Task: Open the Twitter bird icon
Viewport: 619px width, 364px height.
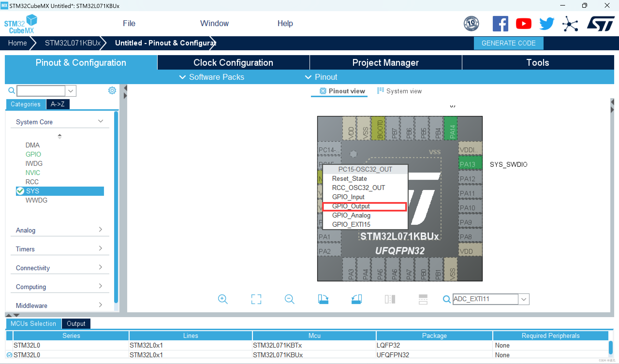Action: tap(546, 24)
